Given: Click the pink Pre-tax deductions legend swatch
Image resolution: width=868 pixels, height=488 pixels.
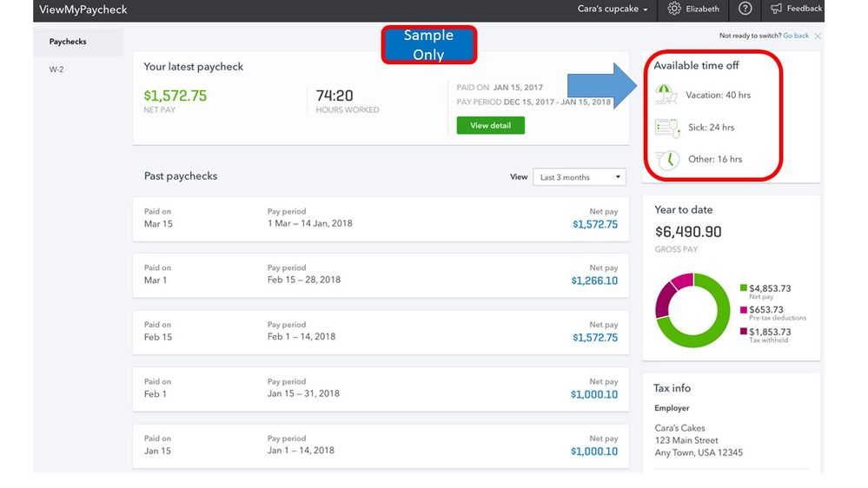Looking at the screenshot, I should click(x=744, y=310).
